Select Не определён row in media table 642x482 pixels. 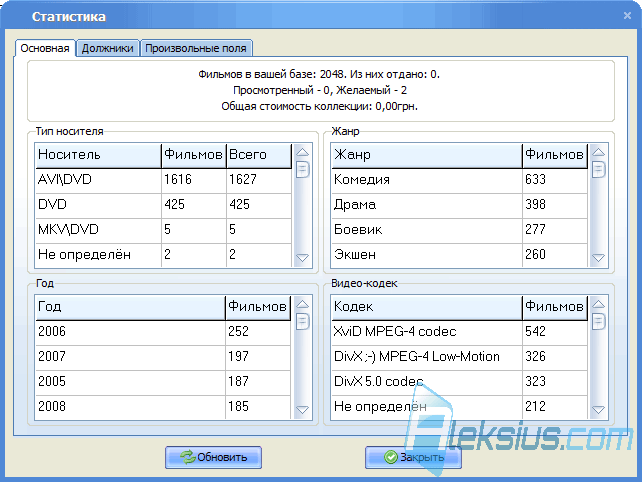point(164,255)
